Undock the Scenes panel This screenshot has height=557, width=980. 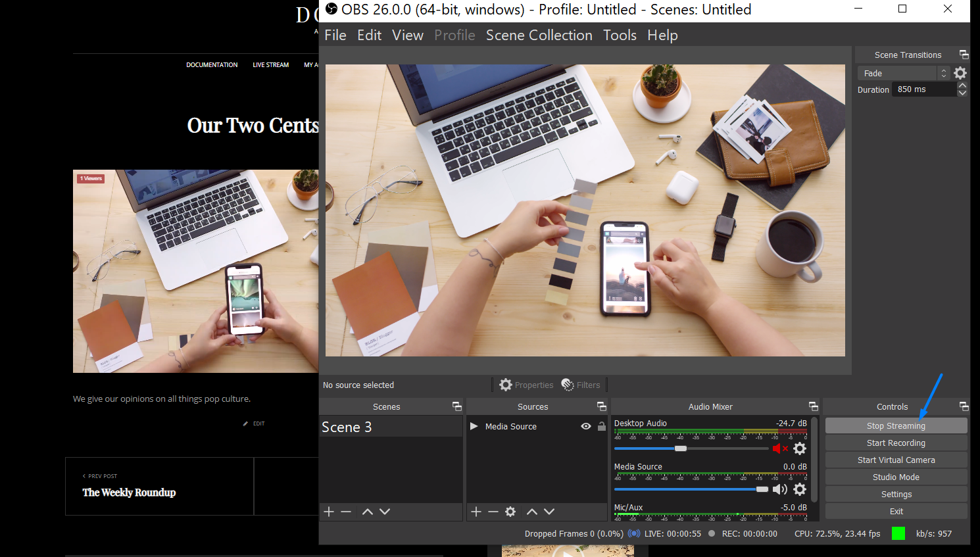tap(457, 406)
